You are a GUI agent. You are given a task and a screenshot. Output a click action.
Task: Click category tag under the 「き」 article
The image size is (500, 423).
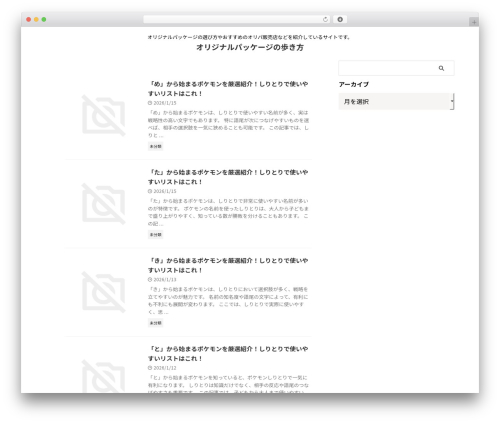pos(155,323)
